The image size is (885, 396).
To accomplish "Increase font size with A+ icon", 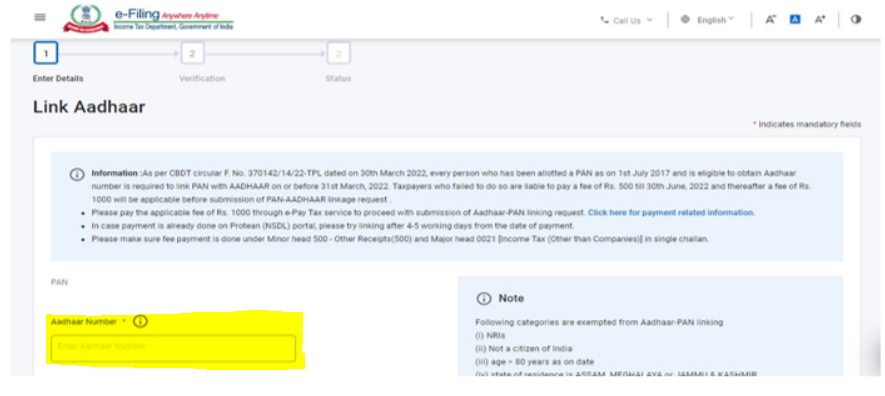I will (x=820, y=19).
